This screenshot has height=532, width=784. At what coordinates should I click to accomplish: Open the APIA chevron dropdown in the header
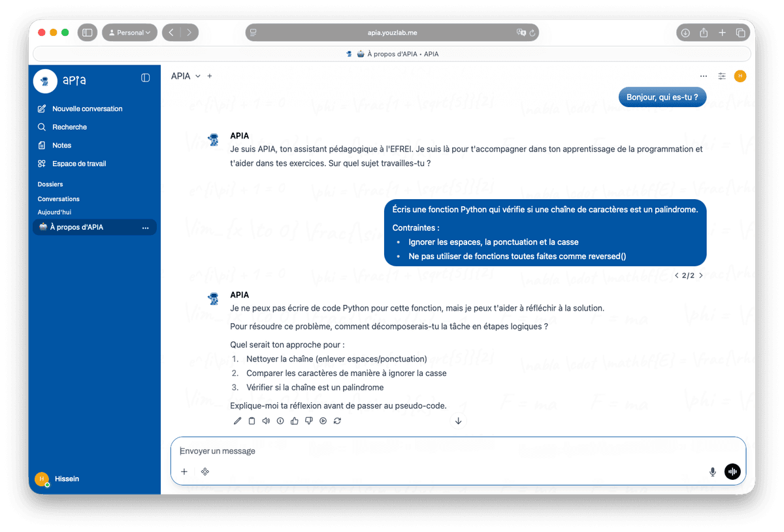coord(198,76)
